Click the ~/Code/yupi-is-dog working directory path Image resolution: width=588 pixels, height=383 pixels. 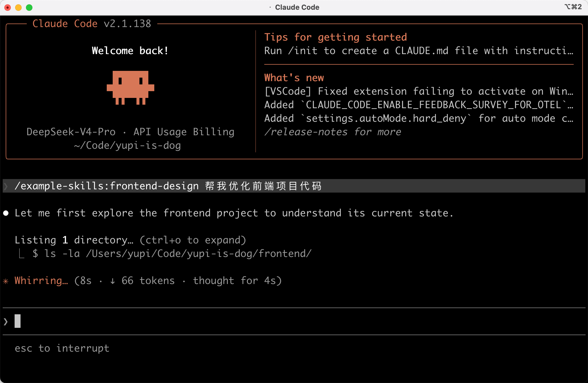pyautogui.click(x=128, y=146)
